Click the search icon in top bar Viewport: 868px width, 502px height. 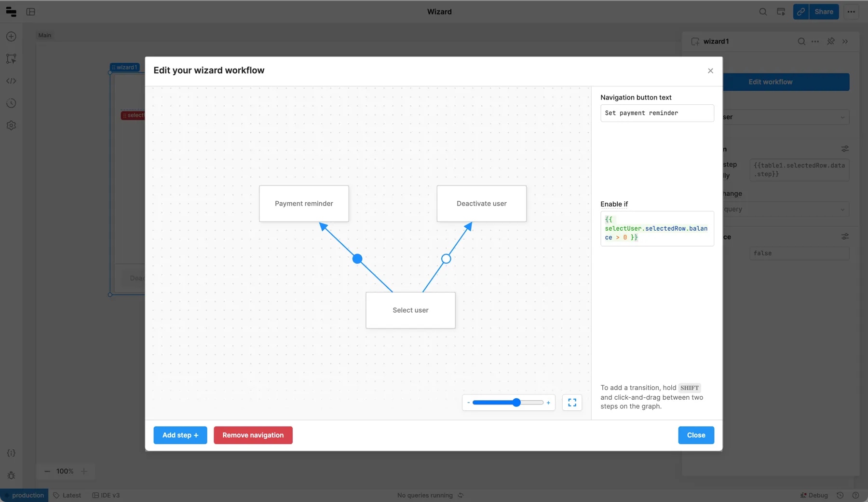(x=763, y=12)
